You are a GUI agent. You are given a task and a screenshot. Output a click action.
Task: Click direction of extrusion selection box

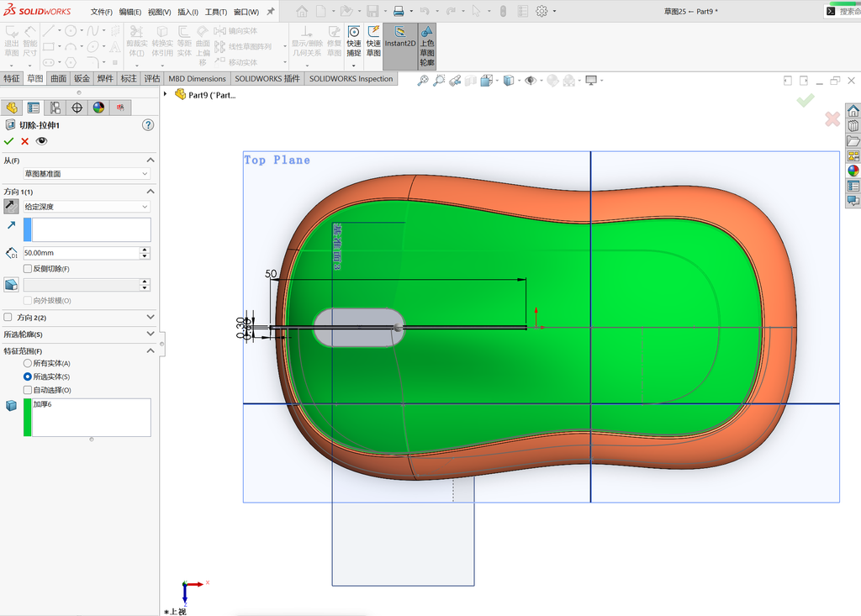(x=91, y=229)
